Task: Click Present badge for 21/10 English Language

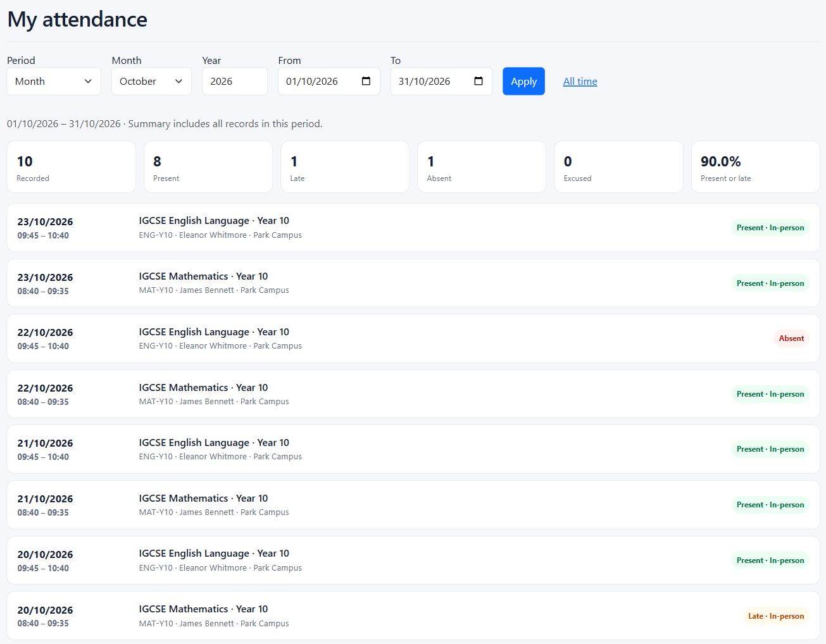Action: point(770,449)
